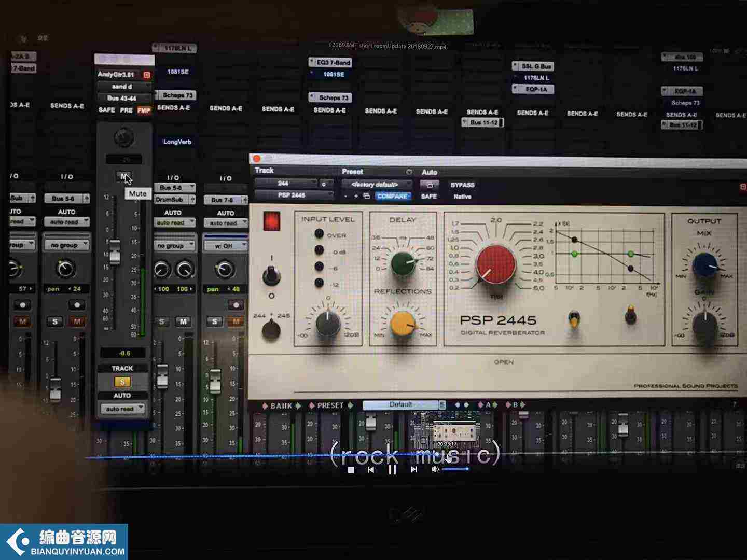Click the record enable button on the pan 24 channel

(x=77, y=304)
